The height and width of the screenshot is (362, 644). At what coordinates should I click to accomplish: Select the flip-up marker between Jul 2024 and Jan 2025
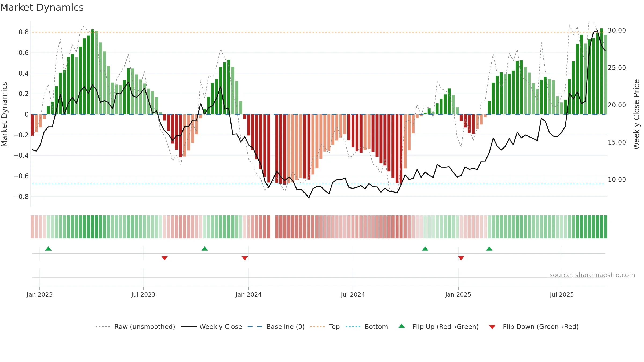coord(425,249)
